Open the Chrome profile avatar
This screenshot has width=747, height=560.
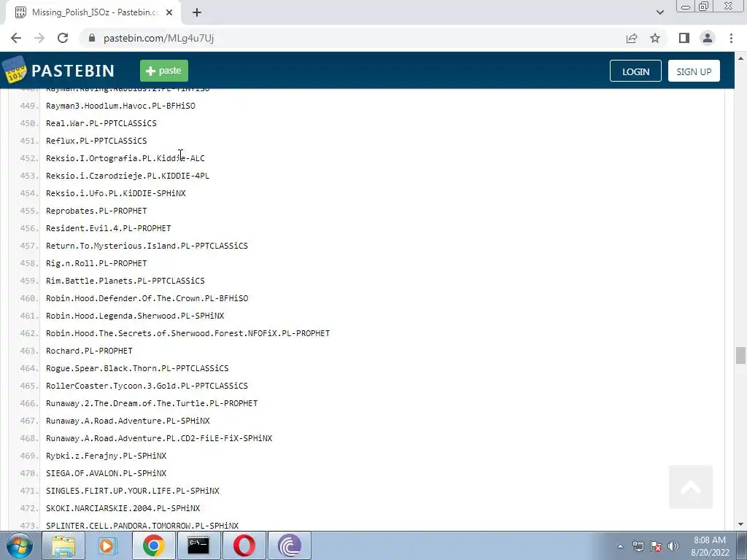pos(708,38)
